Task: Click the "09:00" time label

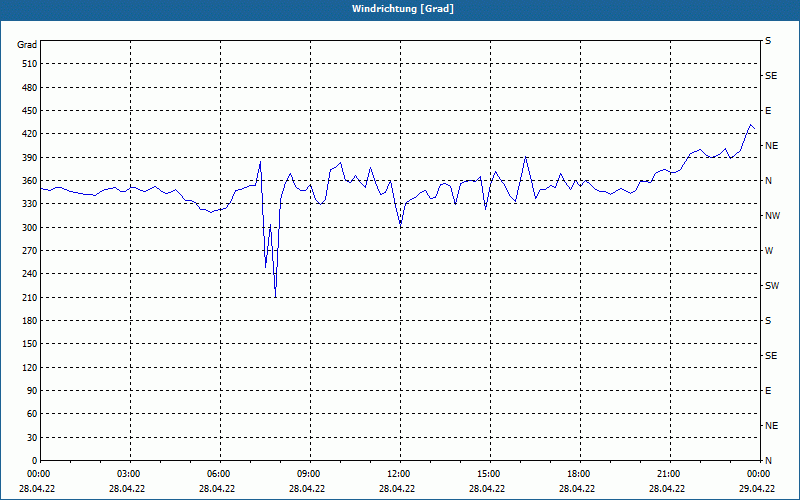Action: (310, 474)
